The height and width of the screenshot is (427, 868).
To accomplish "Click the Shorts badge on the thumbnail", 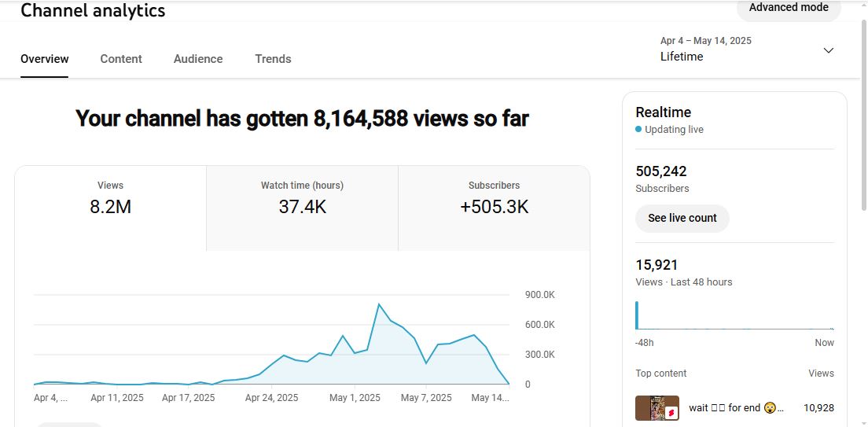I will [672, 413].
